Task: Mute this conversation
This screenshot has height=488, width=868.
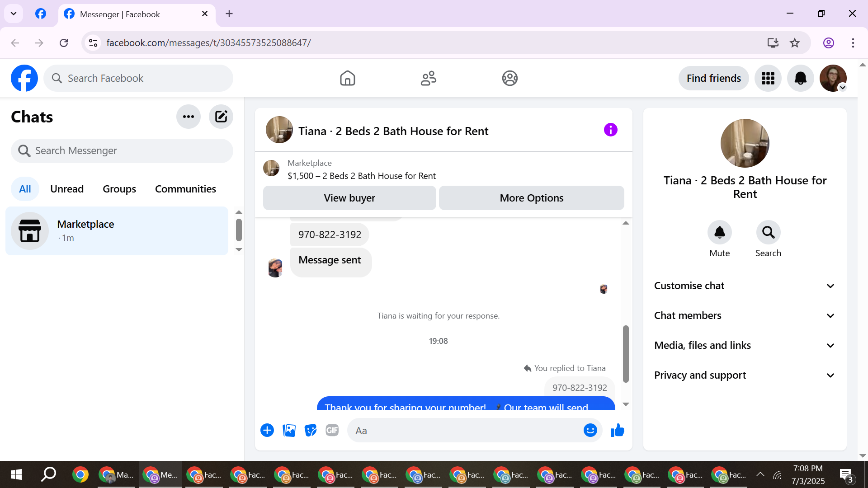Action: click(x=719, y=233)
